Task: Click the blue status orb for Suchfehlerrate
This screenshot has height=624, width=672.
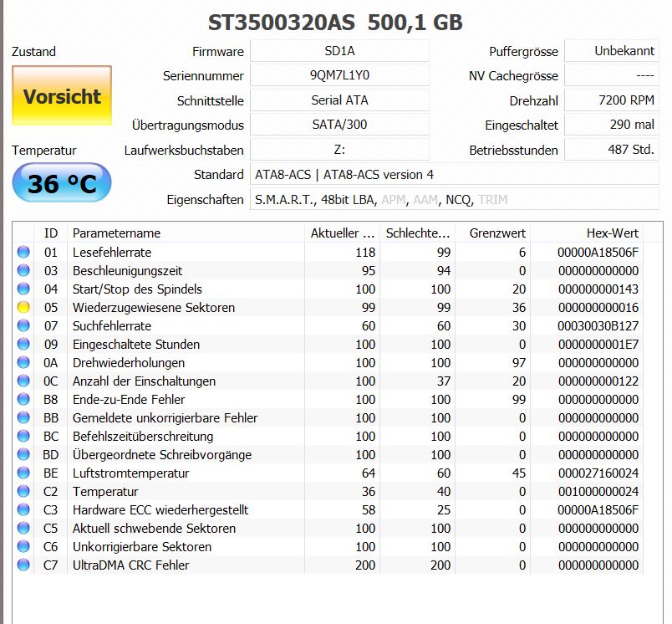Action: coord(23,326)
